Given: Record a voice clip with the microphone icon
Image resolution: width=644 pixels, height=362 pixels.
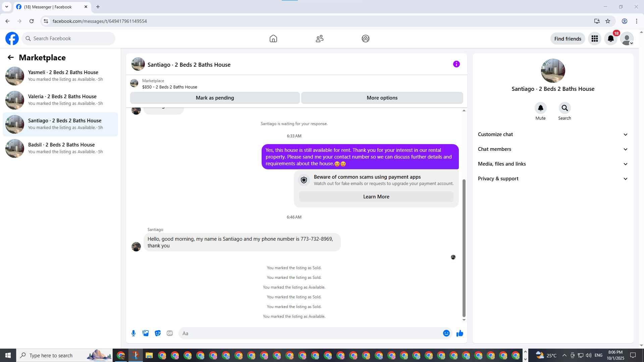Looking at the screenshot, I should tap(133, 333).
